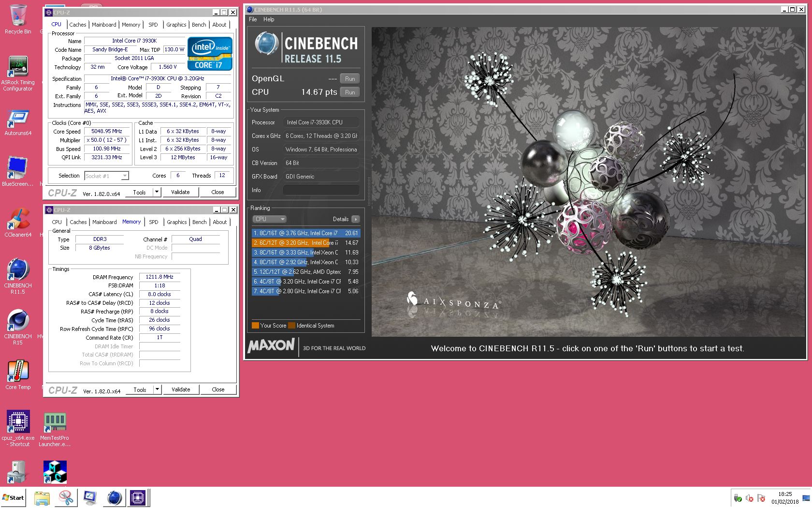
Task: Expand Tools dropdown arrow in top CPU-Z
Action: pos(157,192)
